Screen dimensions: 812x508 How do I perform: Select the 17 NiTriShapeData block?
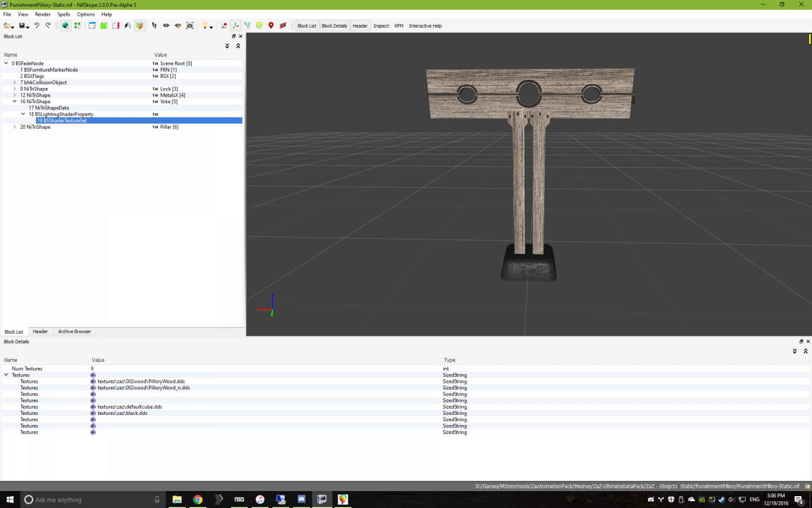point(52,108)
